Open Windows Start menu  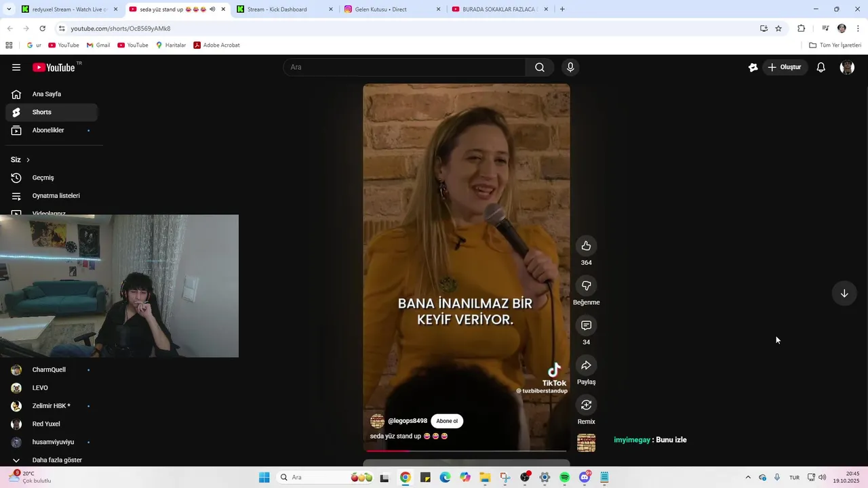pos(264,478)
